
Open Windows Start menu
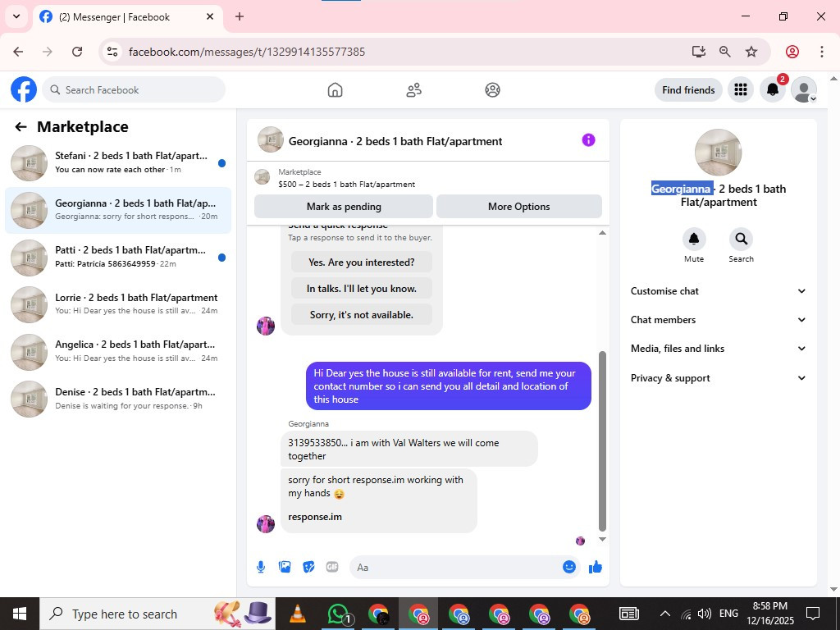pos(20,614)
